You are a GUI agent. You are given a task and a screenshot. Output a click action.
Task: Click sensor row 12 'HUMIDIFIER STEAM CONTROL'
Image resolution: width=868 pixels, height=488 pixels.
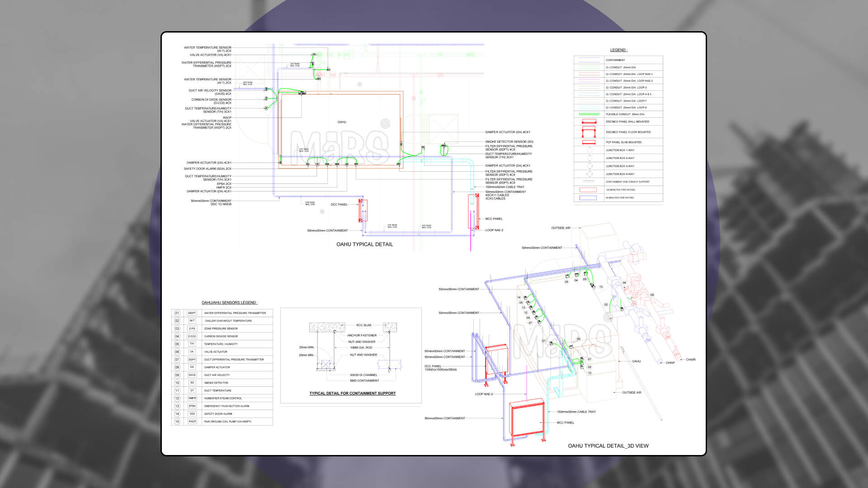[x=222, y=399]
